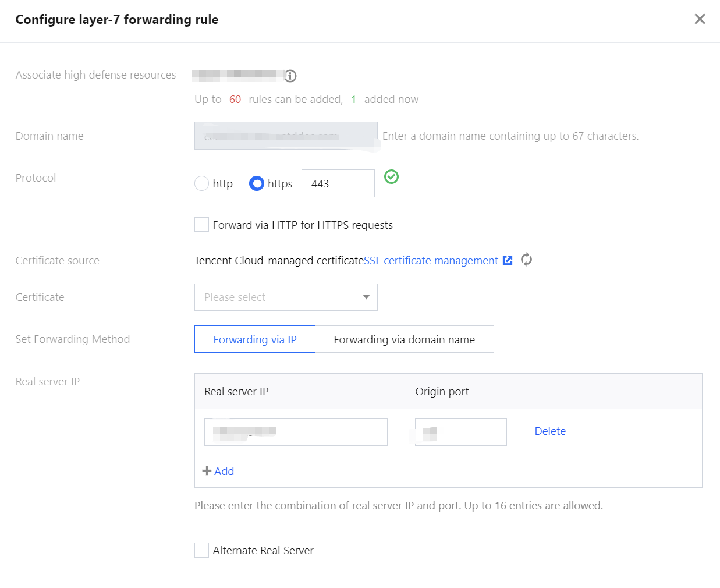This screenshot has width=720, height=588.
Task: Click the plus icon to add a server
Action: click(x=207, y=470)
